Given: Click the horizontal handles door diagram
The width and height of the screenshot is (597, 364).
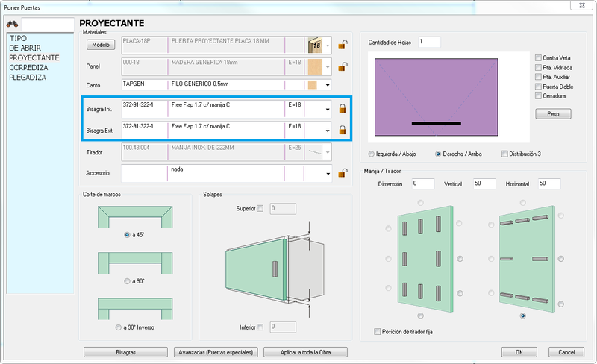Looking at the screenshot, I should [x=527, y=259].
